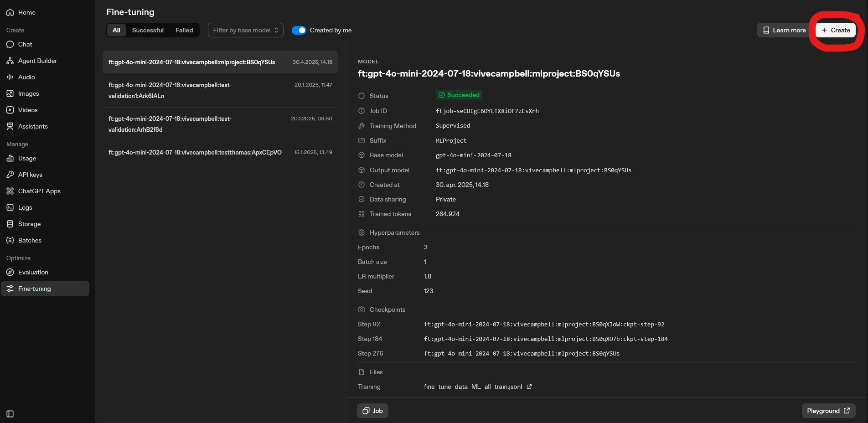The height and width of the screenshot is (423, 868).
Task: Click the Suffix value MLProject
Action: click(x=451, y=140)
